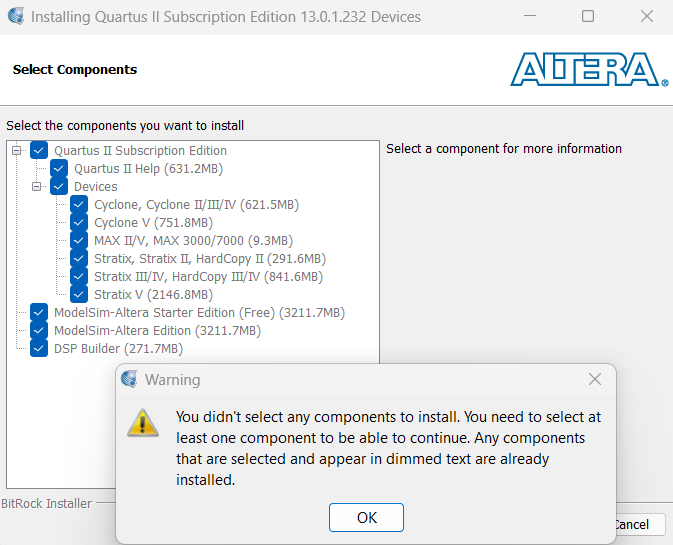
Task: Click the Warning dialog title icon
Action: pyautogui.click(x=128, y=380)
